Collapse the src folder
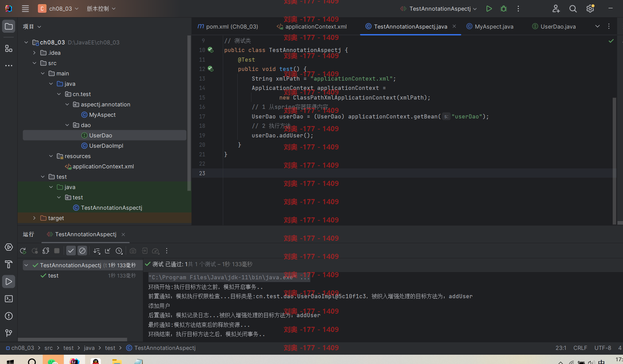Screen dimensions: 623x364 click(x=34, y=63)
